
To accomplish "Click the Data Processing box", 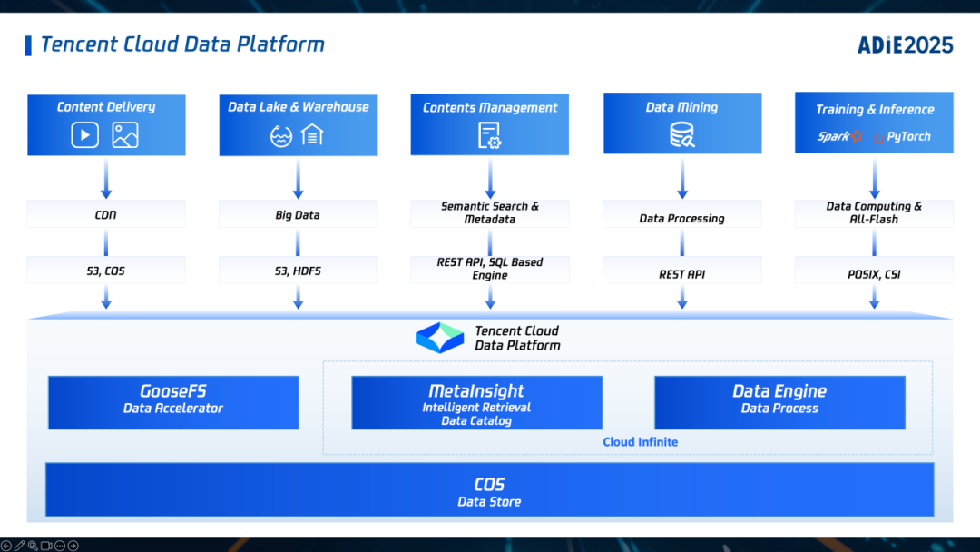I will tap(682, 213).
